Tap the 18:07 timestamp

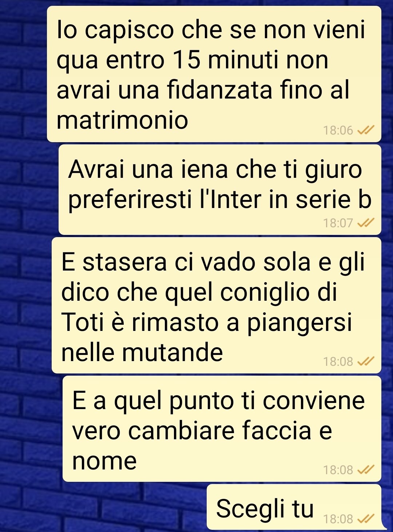point(338,223)
